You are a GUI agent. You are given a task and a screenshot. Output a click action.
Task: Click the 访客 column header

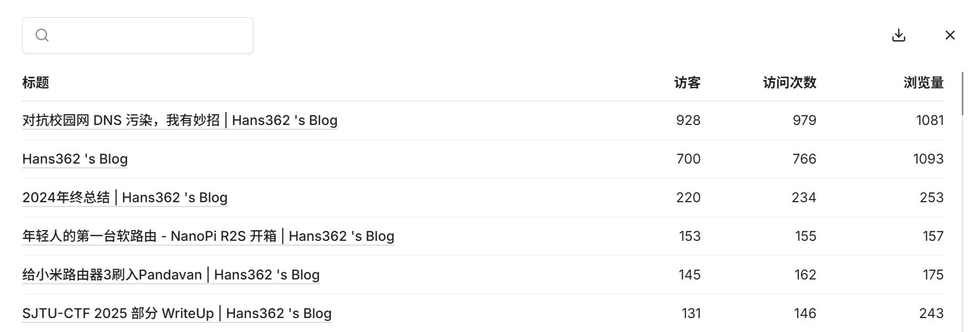[687, 83]
